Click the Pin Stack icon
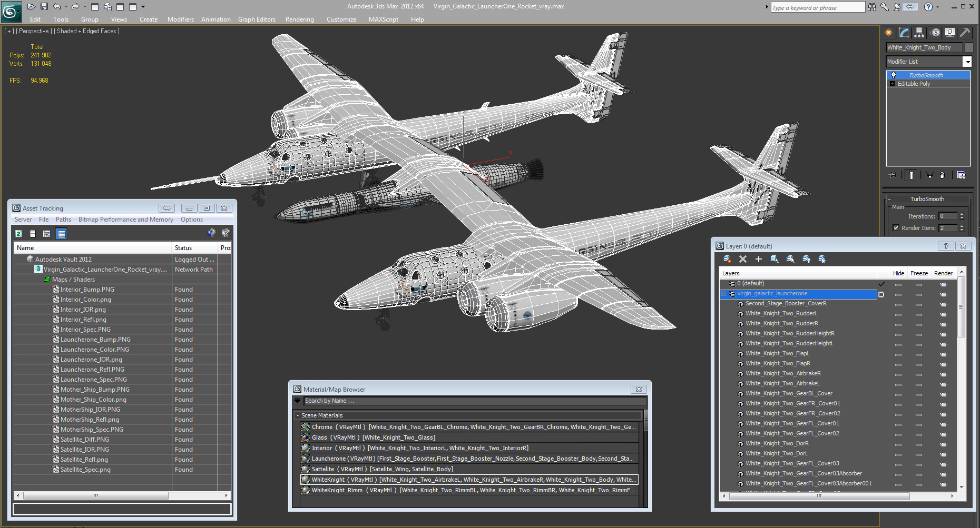The height and width of the screenshot is (528, 980). [x=893, y=175]
